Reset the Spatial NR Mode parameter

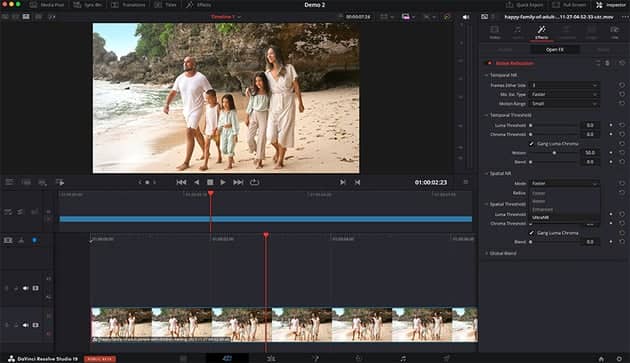[622, 183]
